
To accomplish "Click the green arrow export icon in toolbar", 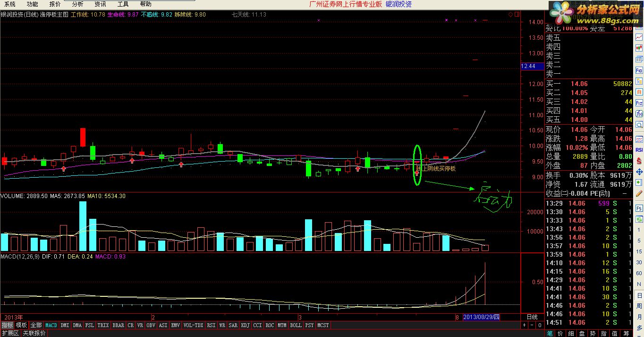I will click(639, 182).
